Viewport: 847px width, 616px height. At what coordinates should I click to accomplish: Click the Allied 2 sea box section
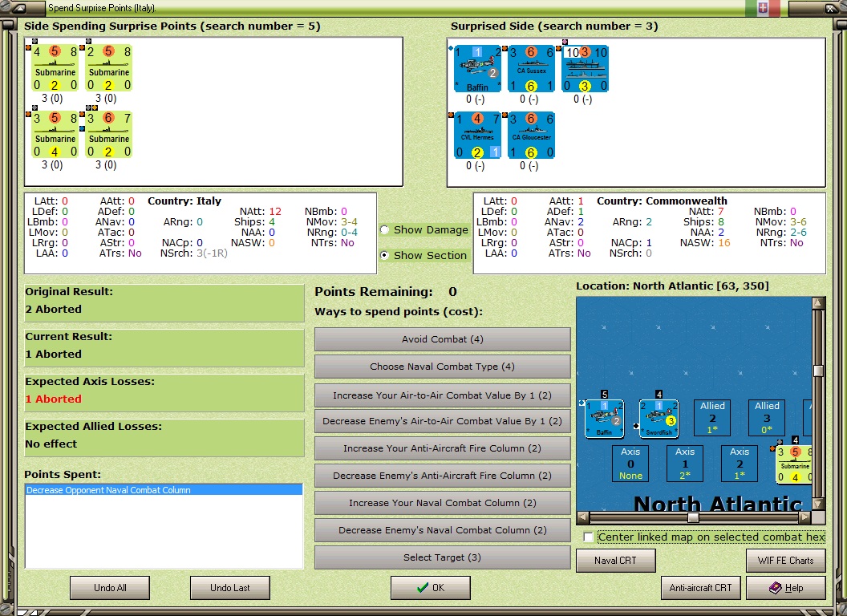click(x=712, y=418)
